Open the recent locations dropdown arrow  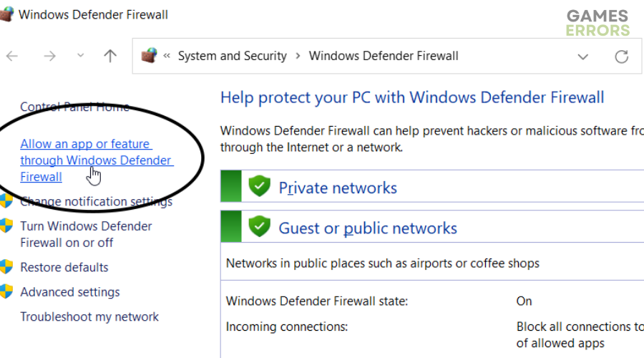pyautogui.click(x=80, y=55)
